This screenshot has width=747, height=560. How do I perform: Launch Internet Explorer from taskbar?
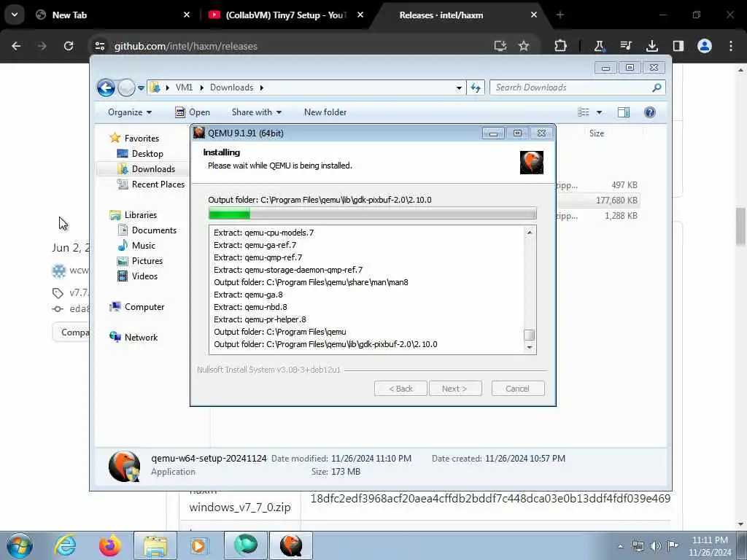(65, 545)
